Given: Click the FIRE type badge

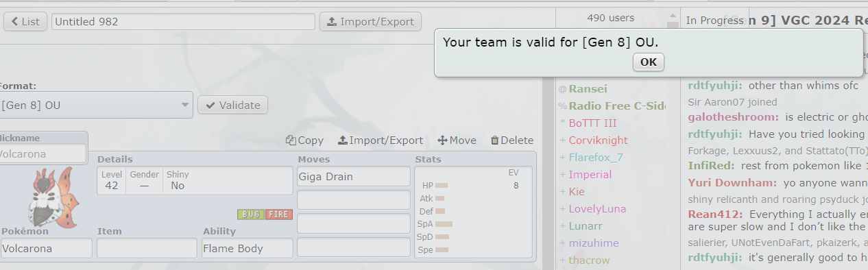Looking at the screenshot, I should click(x=279, y=214).
